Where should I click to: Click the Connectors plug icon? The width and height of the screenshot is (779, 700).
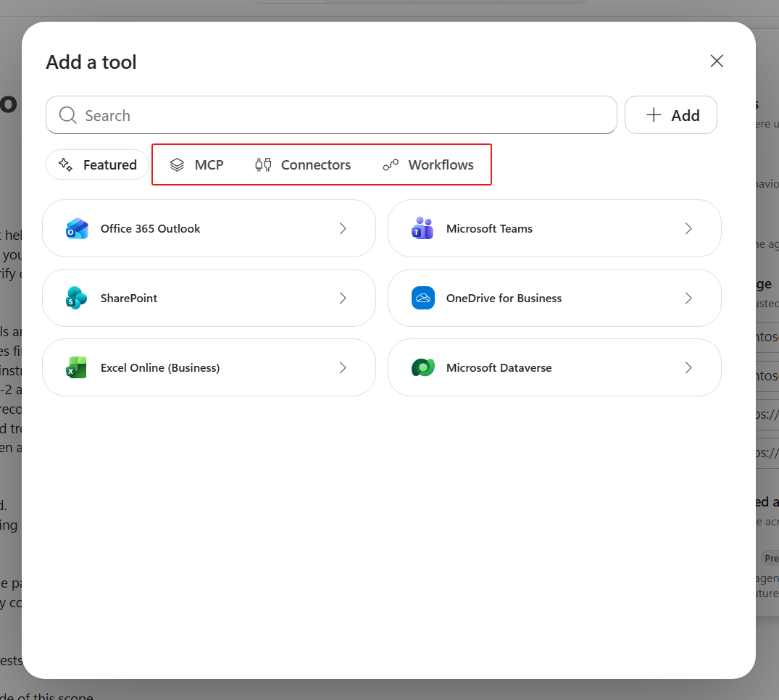(x=263, y=165)
